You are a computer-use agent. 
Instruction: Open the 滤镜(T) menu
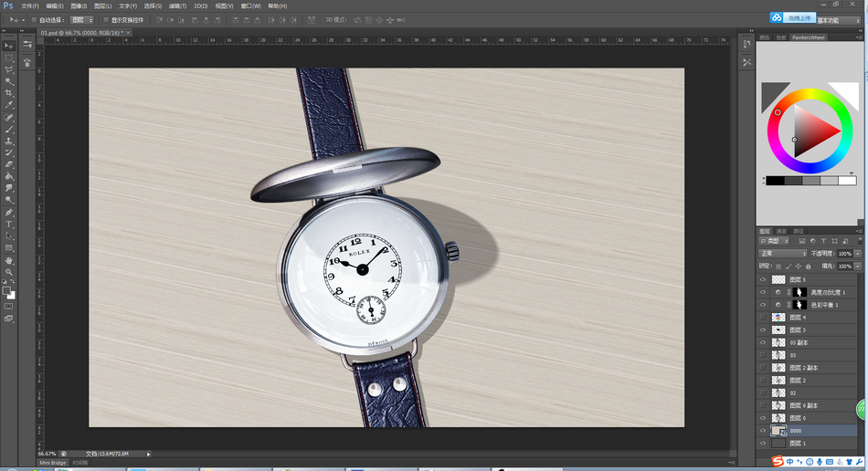[x=178, y=5]
